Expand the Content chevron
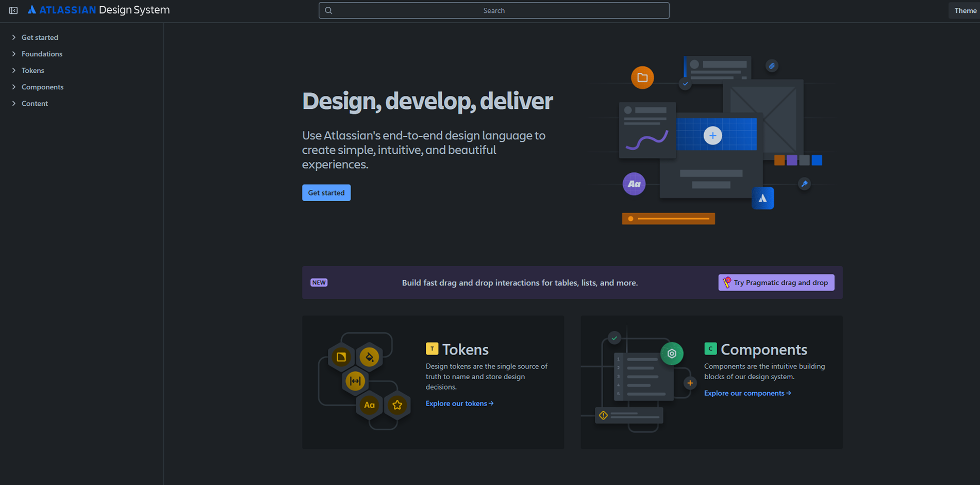The height and width of the screenshot is (485, 980). pyautogui.click(x=14, y=103)
